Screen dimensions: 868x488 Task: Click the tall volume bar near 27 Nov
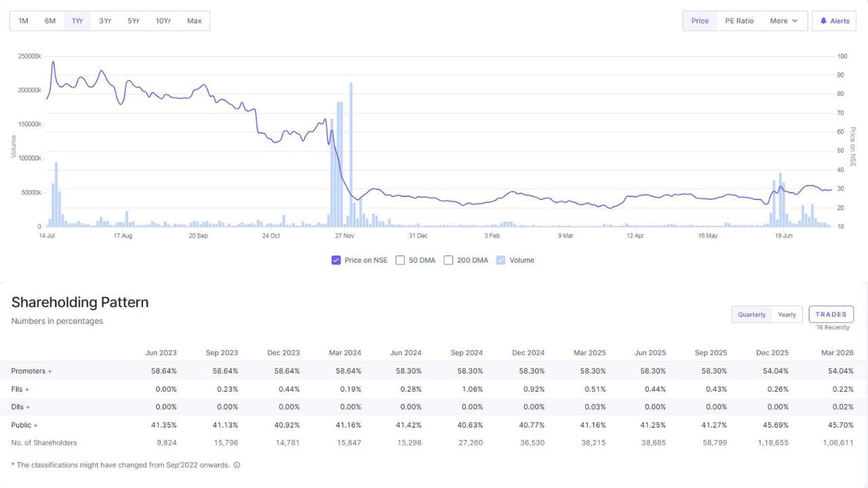(x=351, y=155)
